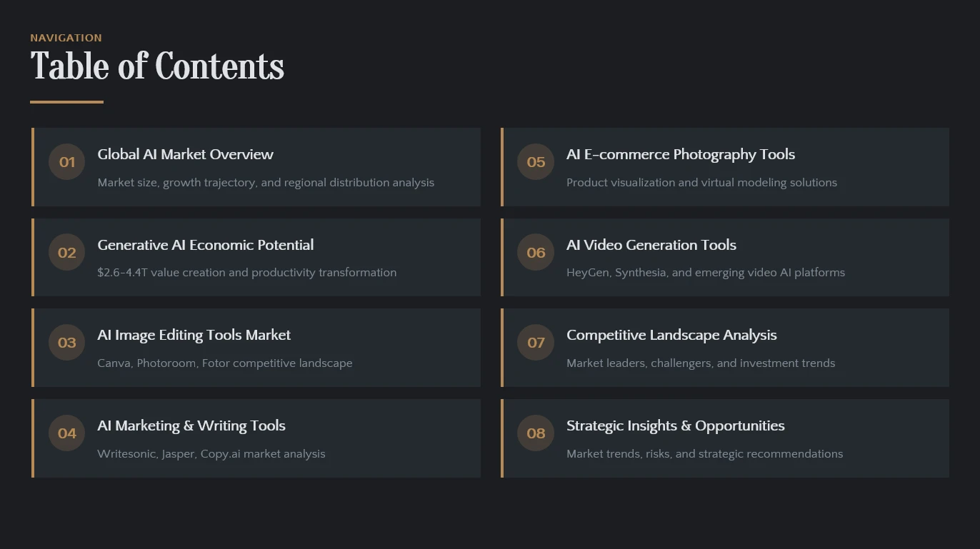980x549 pixels.
Task: Click the 04 number badge
Action: [67, 433]
